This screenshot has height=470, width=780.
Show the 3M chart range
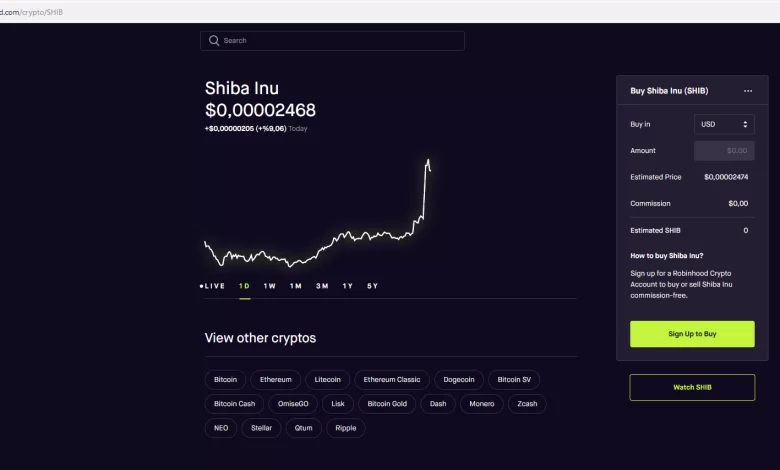(322, 286)
